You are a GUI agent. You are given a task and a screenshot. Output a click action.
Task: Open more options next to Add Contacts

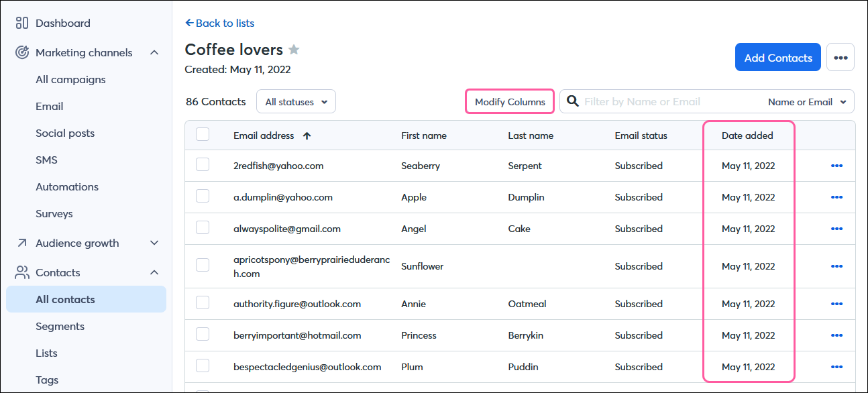coord(840,57)
